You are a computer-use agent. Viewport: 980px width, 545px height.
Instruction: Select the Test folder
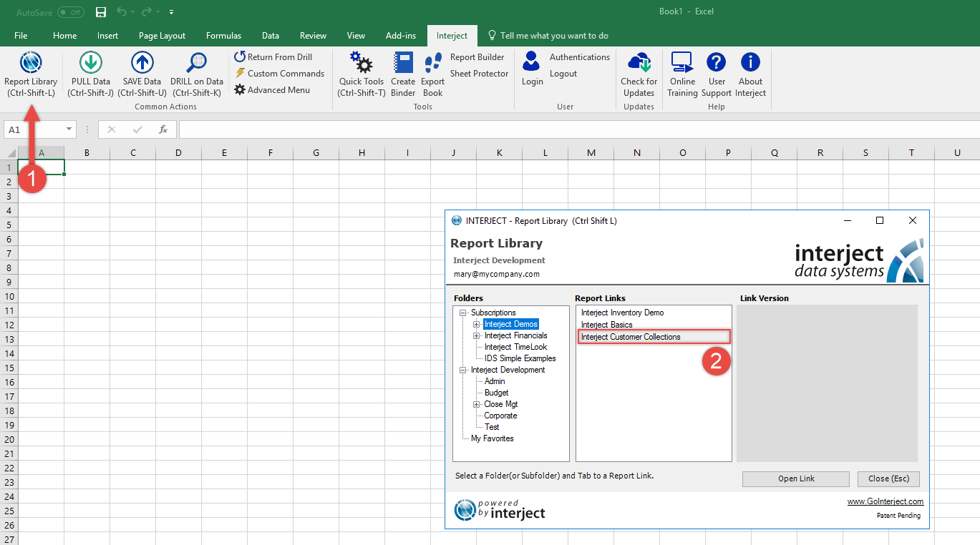coord(492,427)
